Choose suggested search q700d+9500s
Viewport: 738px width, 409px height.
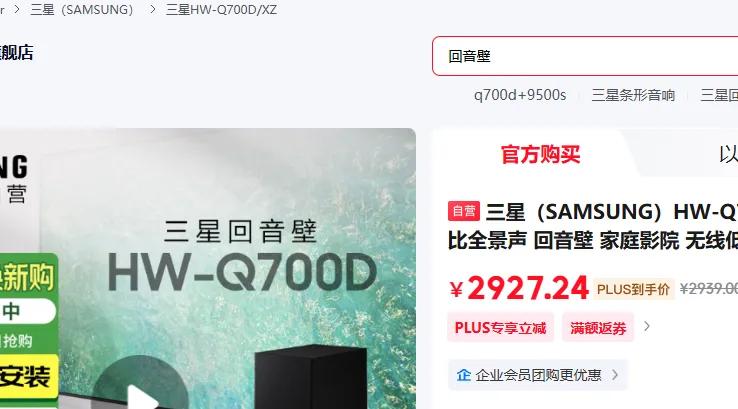coord(520,95)
